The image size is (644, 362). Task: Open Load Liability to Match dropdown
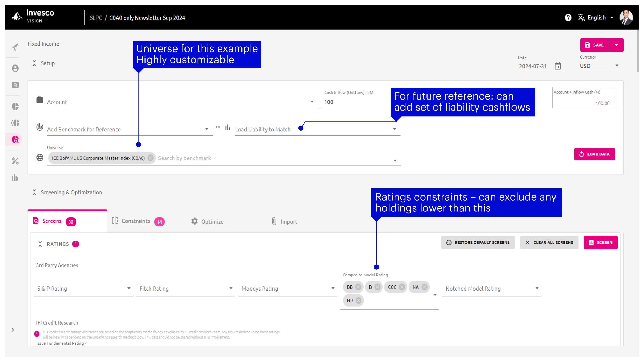click(x=317, y=129)
